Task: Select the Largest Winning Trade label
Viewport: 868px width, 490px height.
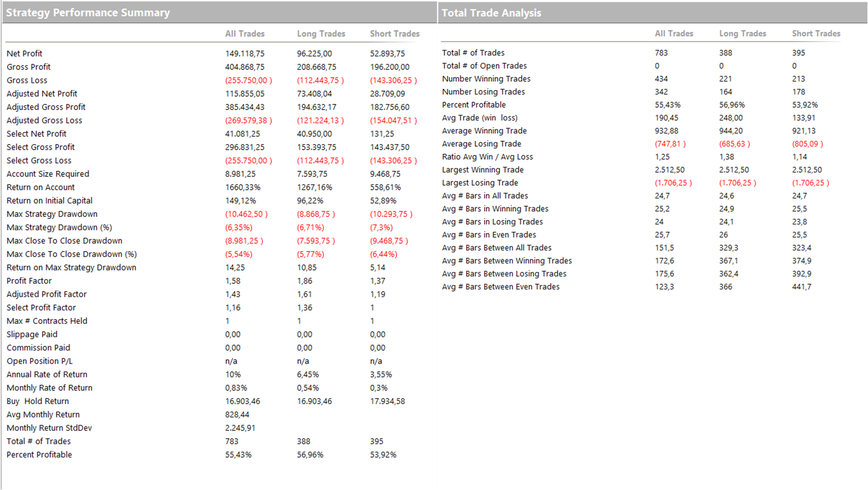Action: 483,170
